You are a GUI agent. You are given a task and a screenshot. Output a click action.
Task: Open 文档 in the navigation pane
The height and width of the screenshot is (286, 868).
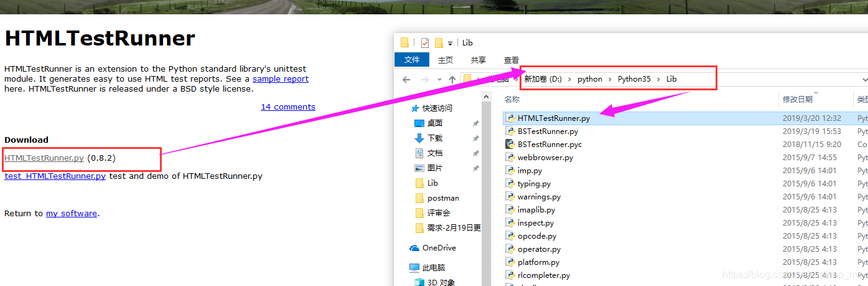[x=435, y=153]
